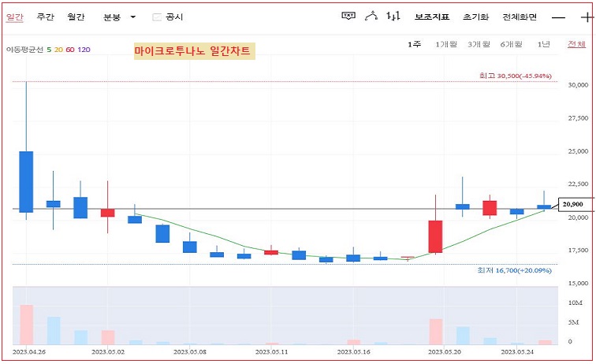596x364 pixels.
Task: Click the 25,000 price axis label
Action: point(578,151)
